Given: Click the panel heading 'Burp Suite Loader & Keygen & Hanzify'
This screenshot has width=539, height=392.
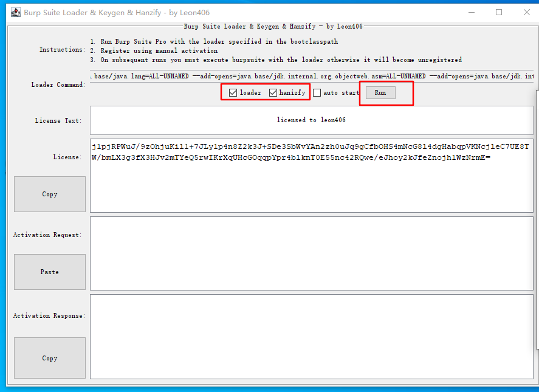Looking at the screenshot, I should pyautogui.click(x=273, y=27).
